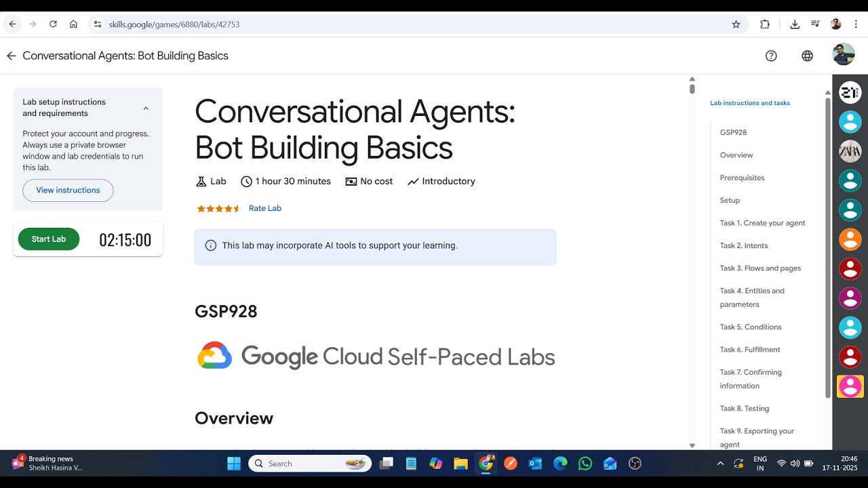Click page scrollbar up arrow
The height and width of the screenshot is (488, 868).
pyautogui.click(x=692, y=79)
